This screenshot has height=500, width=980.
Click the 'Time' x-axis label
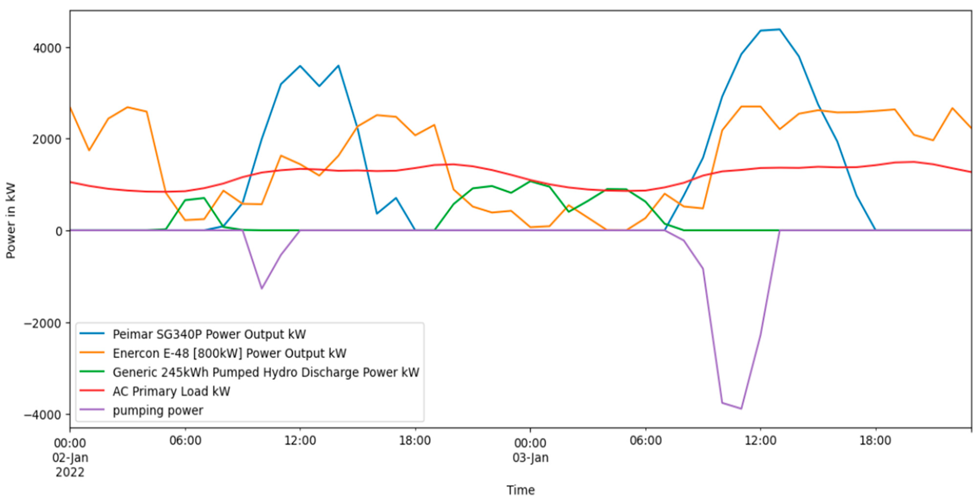click(520, 490)
